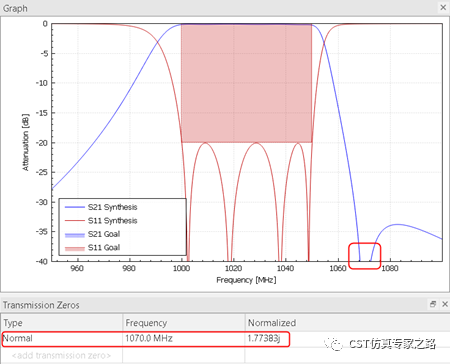Click the S21 Synthesis legend entry

pyautogui.click(x=101, y=207)
